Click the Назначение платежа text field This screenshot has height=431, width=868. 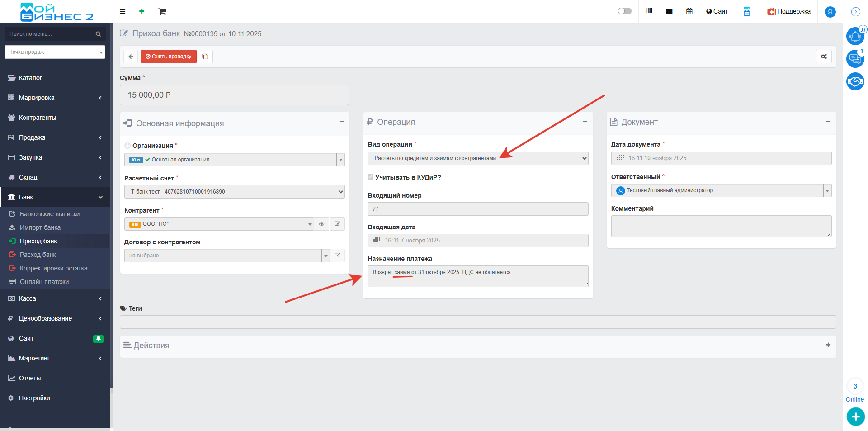pyautogui.click(x=477, y=276)
